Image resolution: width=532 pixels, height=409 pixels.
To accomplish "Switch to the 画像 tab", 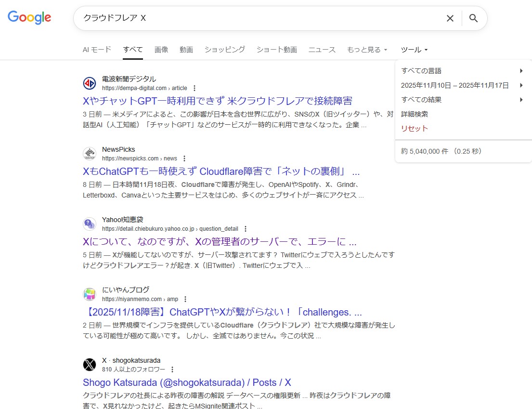I will pyautogui.click(x=161, y=50).
